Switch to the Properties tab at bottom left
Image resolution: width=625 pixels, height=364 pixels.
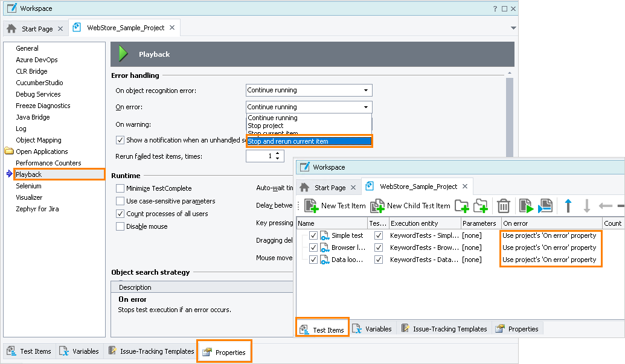(224, 352)
